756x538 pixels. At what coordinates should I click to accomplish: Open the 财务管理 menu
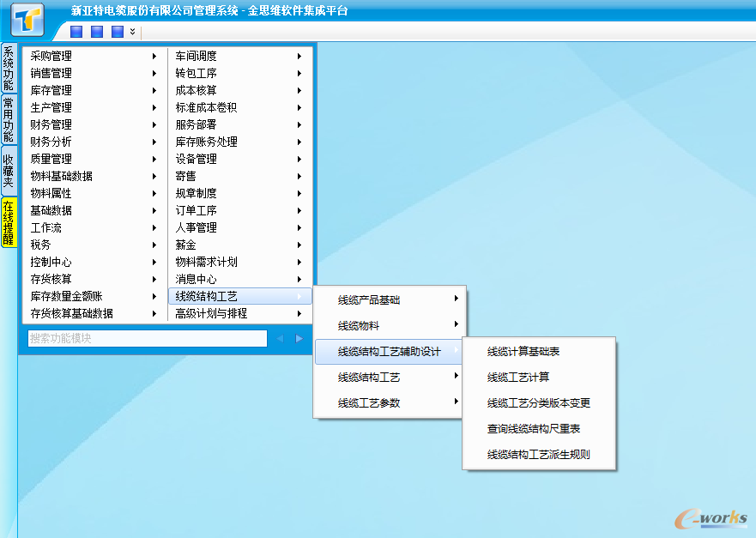pyautogui.click(x=94, y=124)
